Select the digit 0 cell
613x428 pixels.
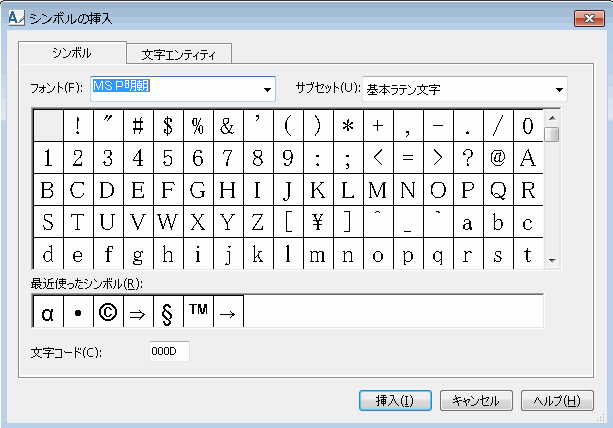click(x=528, y=125)
